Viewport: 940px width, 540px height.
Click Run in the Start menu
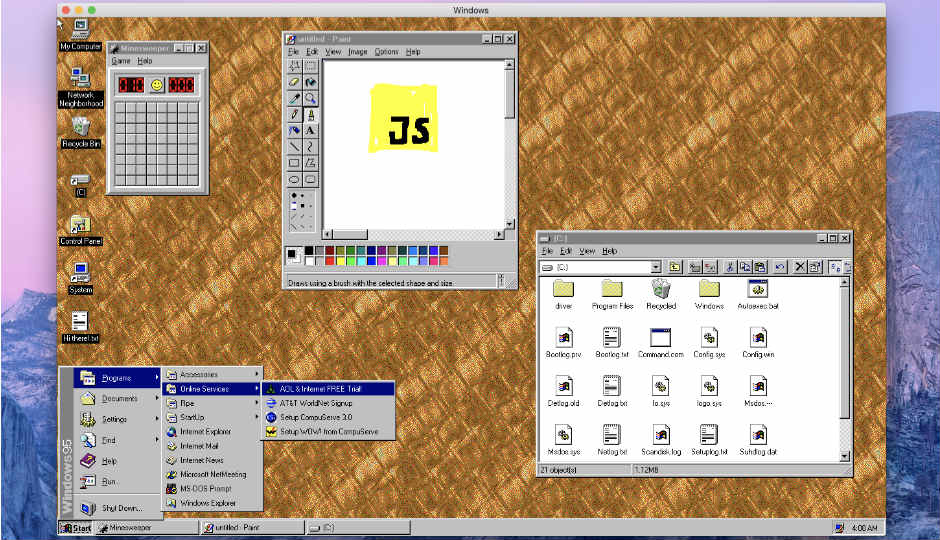click(x=118, y=481)
